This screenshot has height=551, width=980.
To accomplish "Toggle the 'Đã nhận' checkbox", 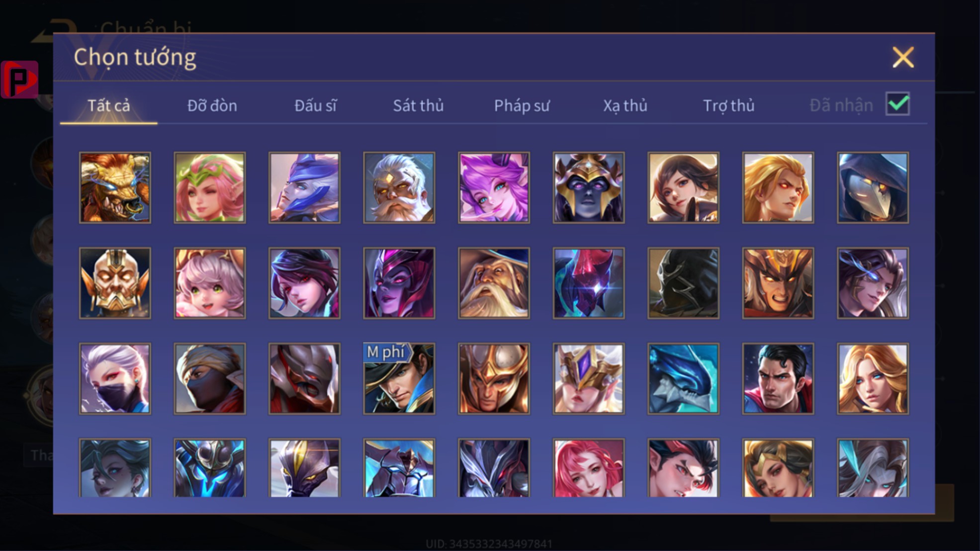I will click(897, 104).
